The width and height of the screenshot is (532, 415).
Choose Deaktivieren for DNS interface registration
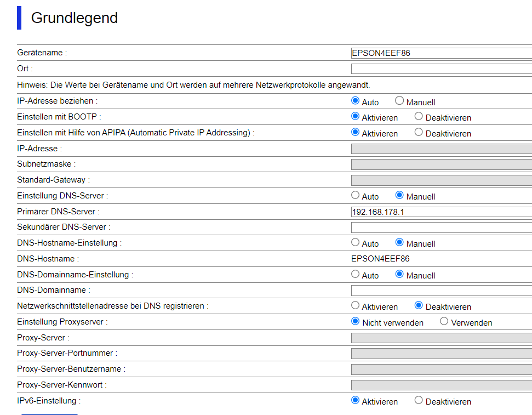(419, 305)
